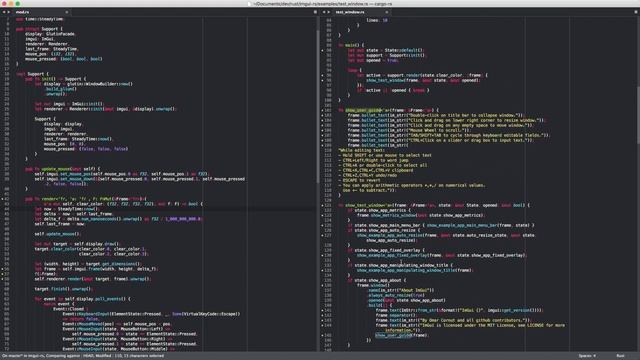Screen dimensions: 640x360
Task: Click right pane vertical scrollbar
Action: coord(638,114)
